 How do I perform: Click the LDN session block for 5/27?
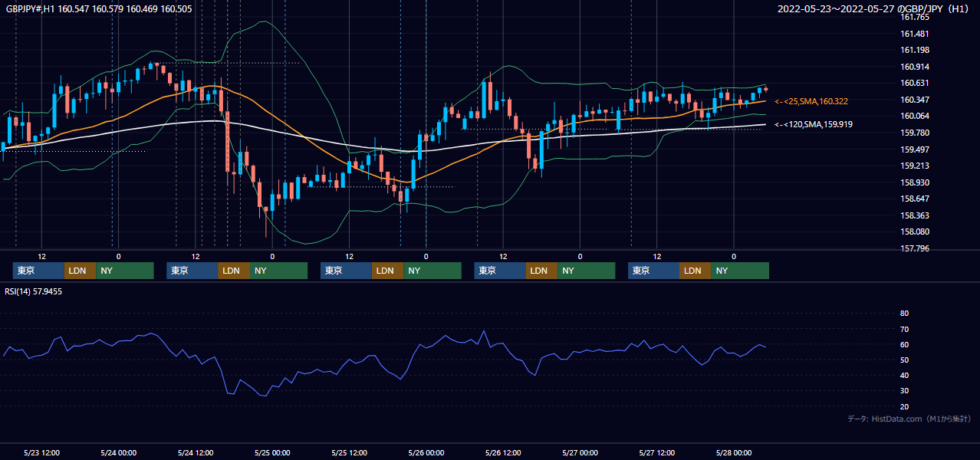pos(695,271)
